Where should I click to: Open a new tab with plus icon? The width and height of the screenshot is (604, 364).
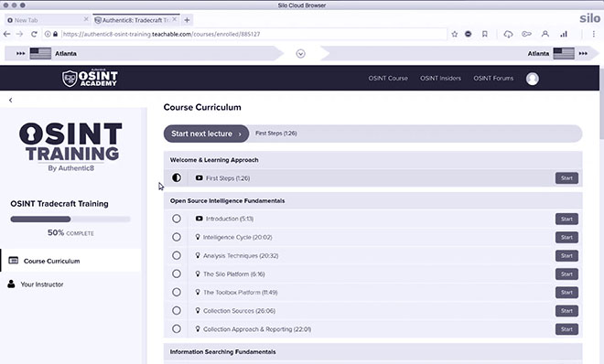(187, 20)
